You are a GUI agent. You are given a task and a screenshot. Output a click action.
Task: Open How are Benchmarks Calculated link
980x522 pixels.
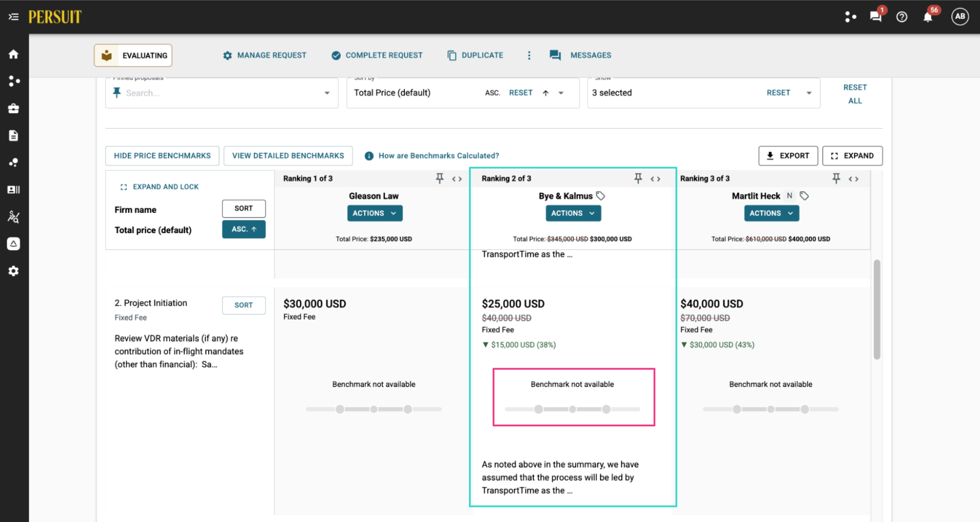pyautogui.click(x=439, y=156)
